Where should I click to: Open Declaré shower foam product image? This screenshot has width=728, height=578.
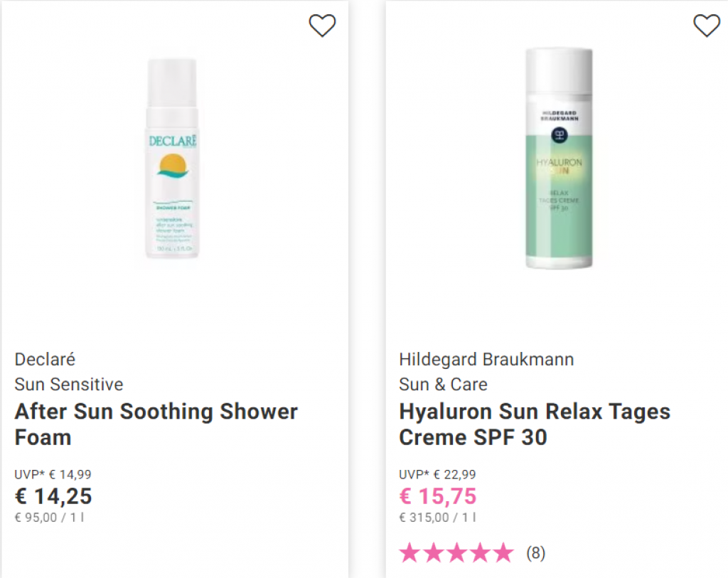(172, 158)
